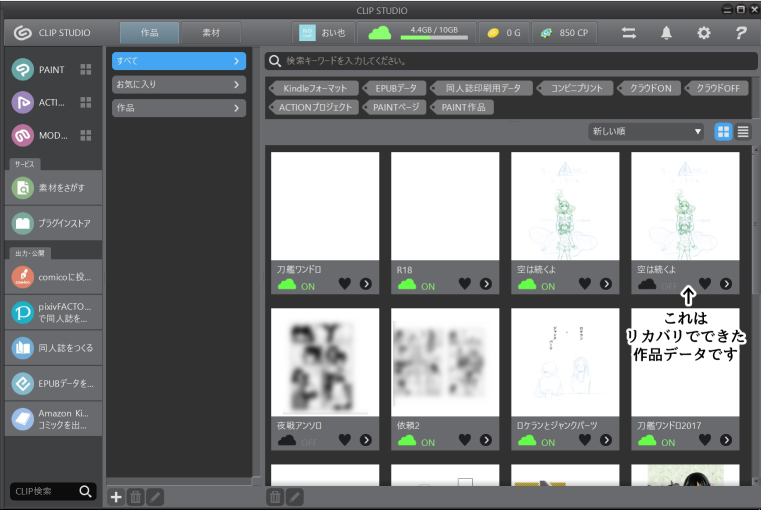
Task: Switch to the 素材 tab
Action: (211, 33)
